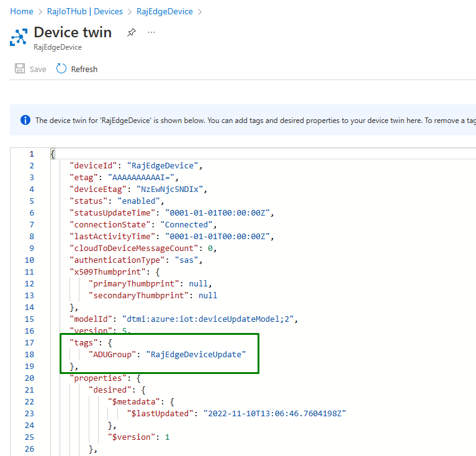Viewport: 476px width, 456px height.
Task: Click the Device twin network icon
Action: tap(19, 37)
